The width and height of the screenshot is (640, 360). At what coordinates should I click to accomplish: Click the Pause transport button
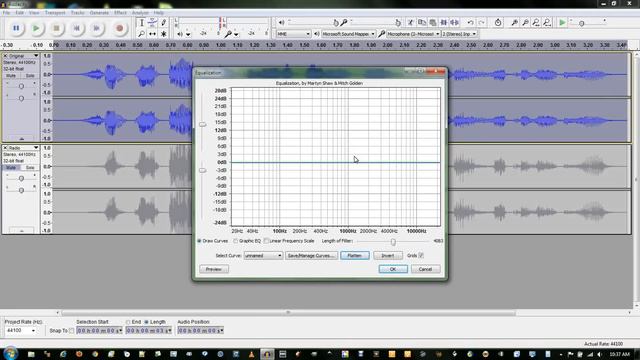(x=16, y=28)
